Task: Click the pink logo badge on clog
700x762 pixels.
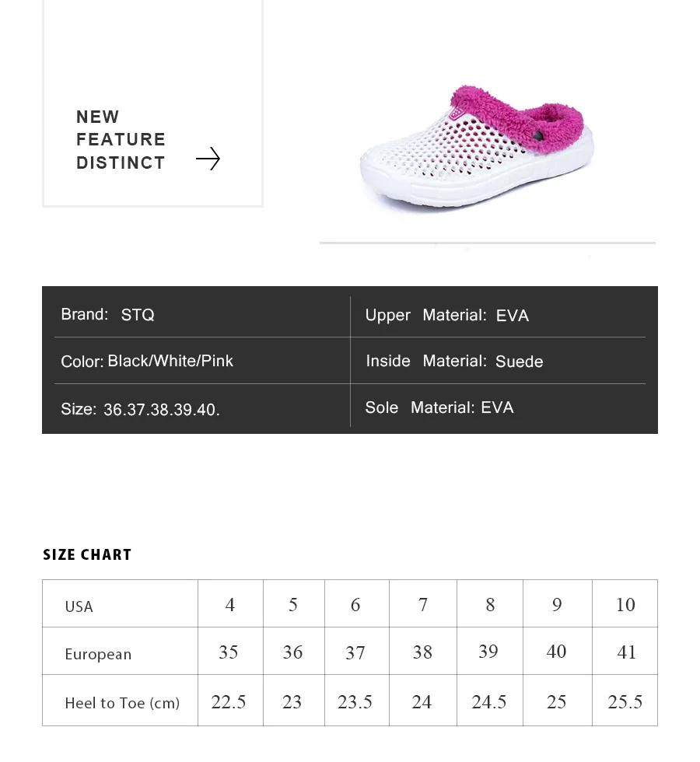Action: (456, 114)
